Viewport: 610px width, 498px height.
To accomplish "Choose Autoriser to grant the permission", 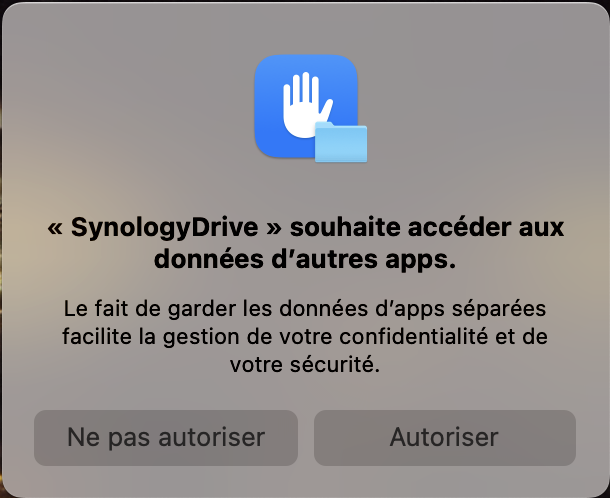I will pos(445,438).
